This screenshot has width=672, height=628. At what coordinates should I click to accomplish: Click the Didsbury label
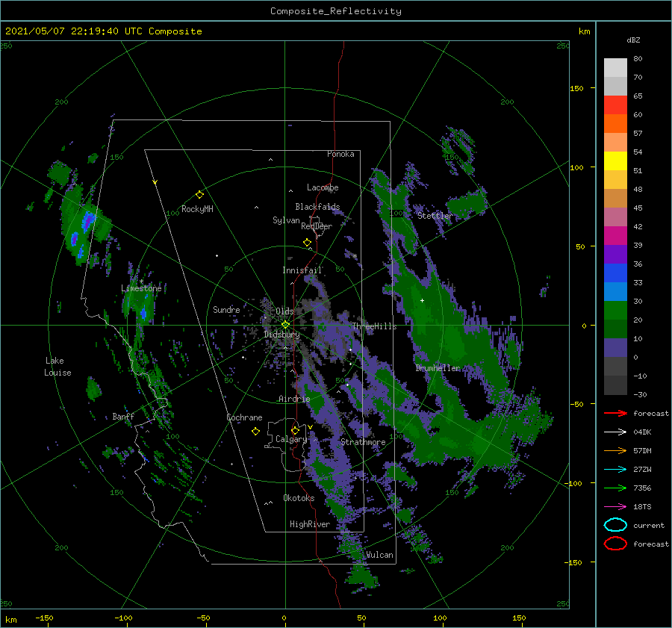pyautogui.click(x=281, y=335)
